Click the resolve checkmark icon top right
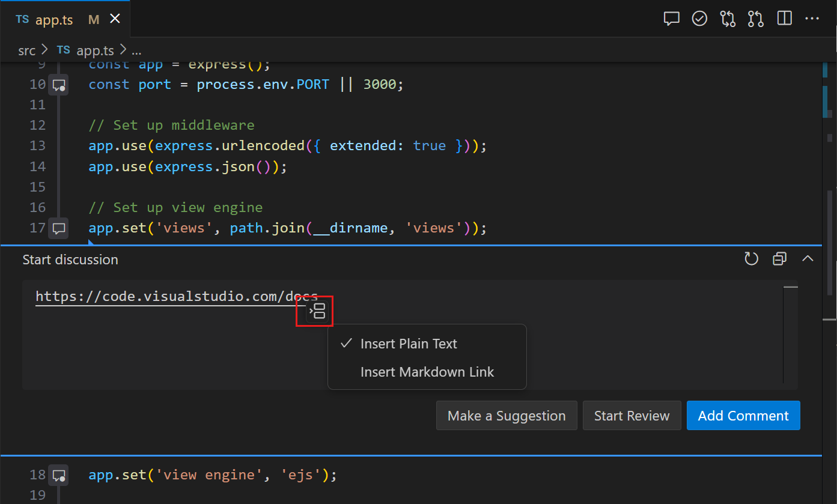Viewport: 837px width, 504px height. [699, 19]
